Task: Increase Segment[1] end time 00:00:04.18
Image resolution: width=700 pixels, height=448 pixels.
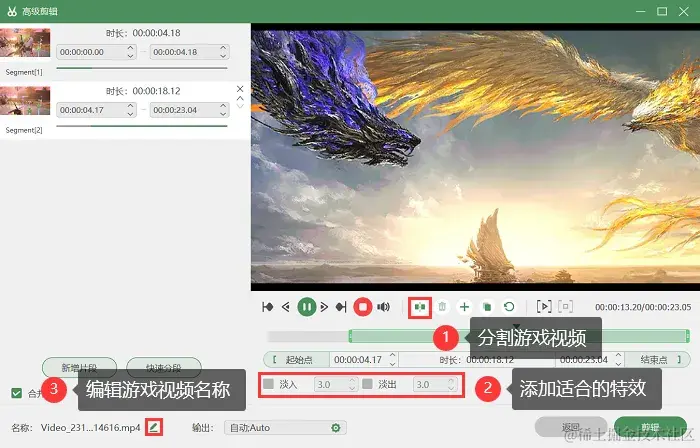Action: tap(223, 48)
